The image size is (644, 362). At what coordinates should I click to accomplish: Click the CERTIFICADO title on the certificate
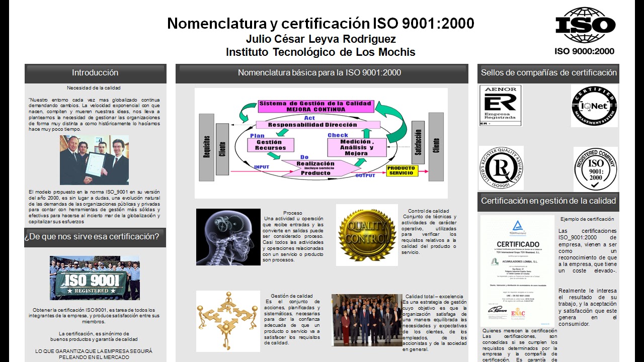tap(518, 244)
